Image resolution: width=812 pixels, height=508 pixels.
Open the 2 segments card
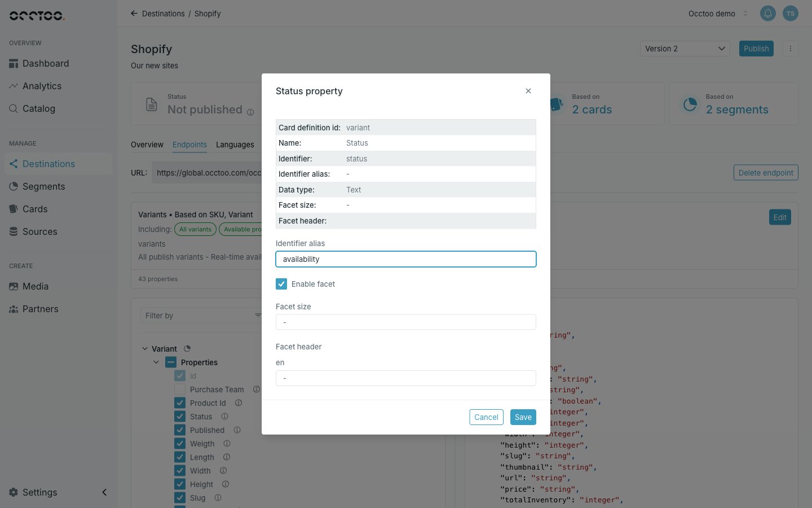(x=734, y=104)
